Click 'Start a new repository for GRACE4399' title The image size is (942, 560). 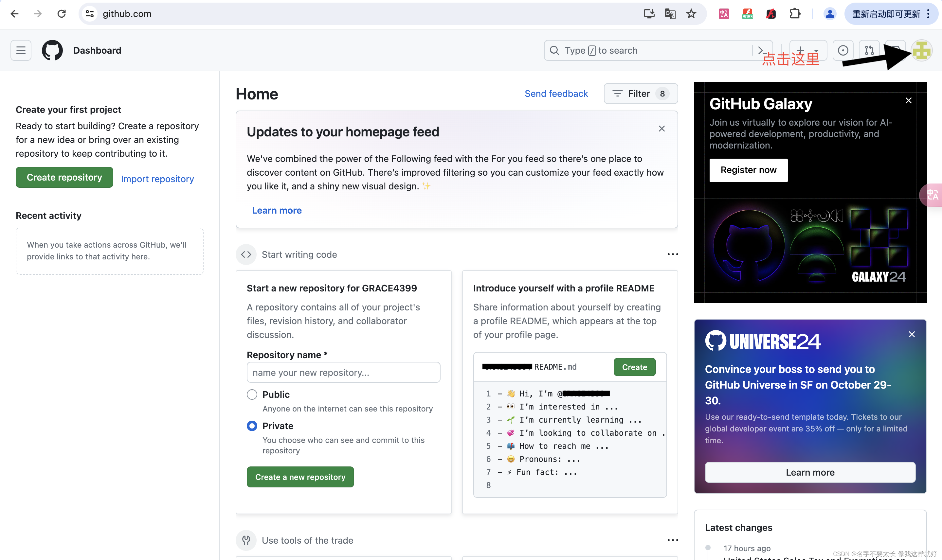pyautogui.click(x=332, y=288)
